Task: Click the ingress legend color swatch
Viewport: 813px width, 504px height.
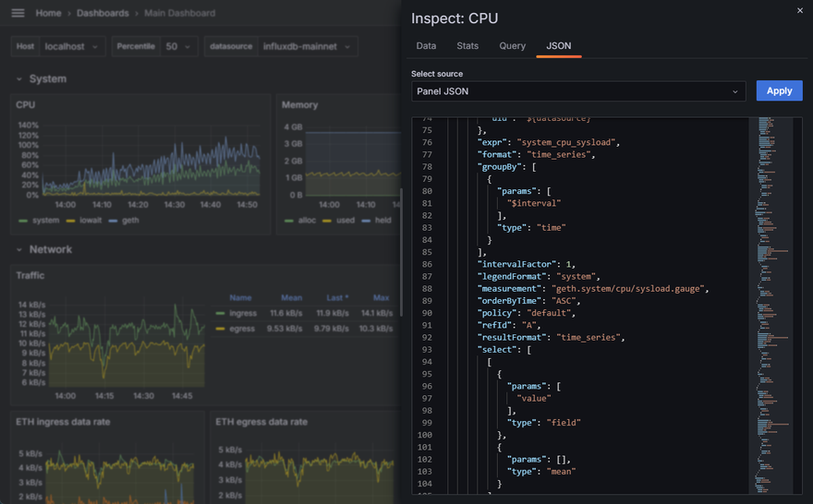Action: click(219, 314)
